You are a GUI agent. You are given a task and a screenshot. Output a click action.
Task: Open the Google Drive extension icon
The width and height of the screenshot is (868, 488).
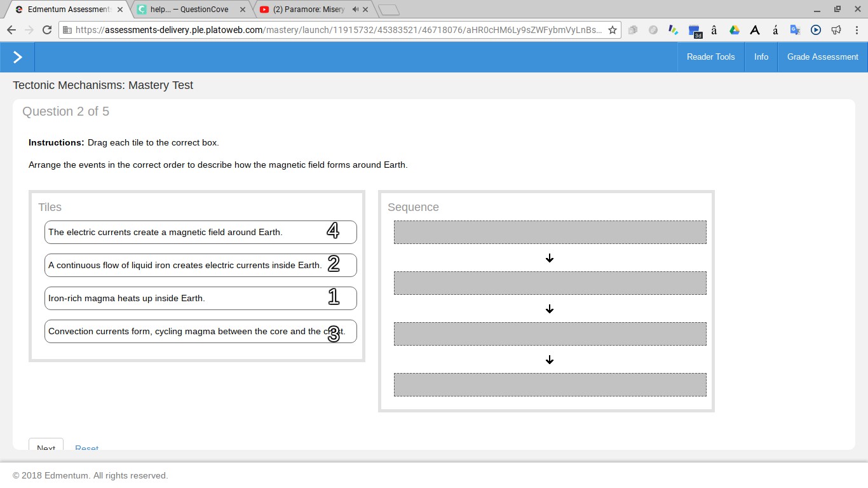coord(735,30)
